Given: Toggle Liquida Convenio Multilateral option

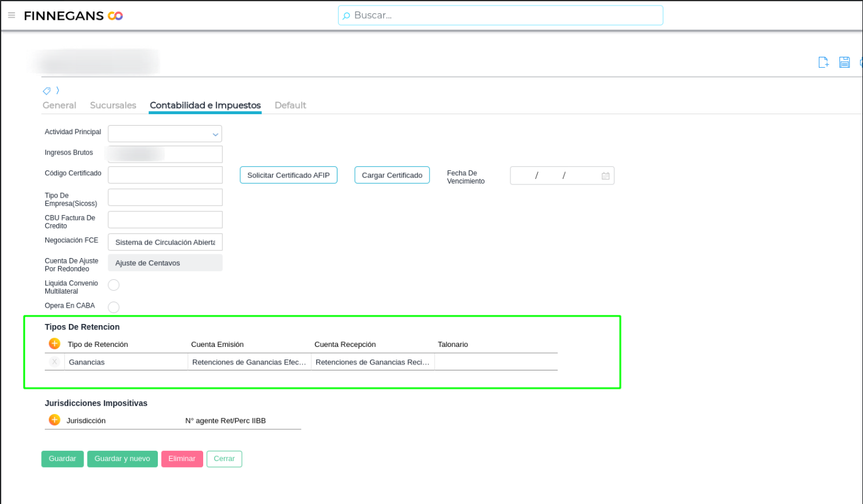Looking at the screenshot, I should pos(114,285).
